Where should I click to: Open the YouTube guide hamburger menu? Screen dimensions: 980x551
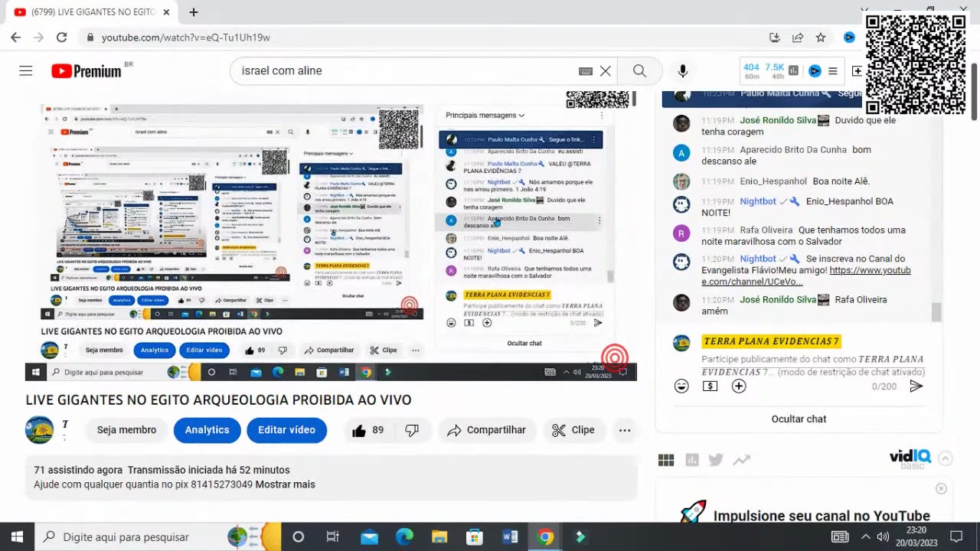click(26, 71)
